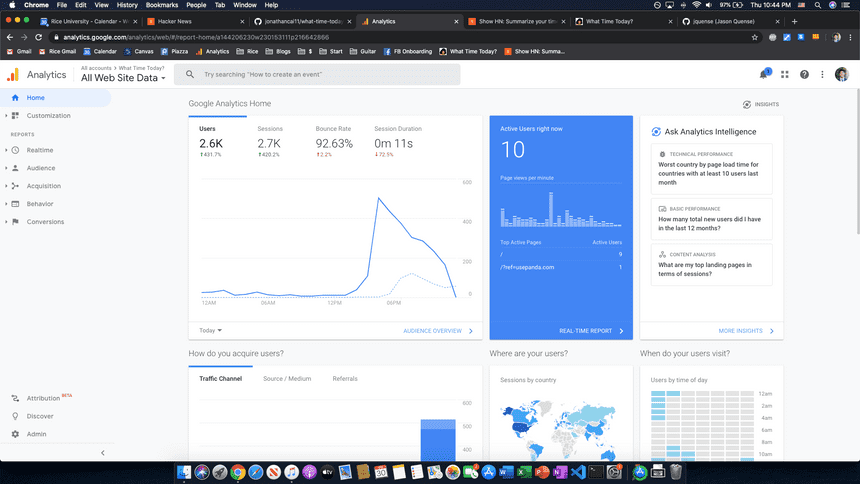Collapse the left navigation sidebar
The image size is (860, 484).
coord(102,453)
